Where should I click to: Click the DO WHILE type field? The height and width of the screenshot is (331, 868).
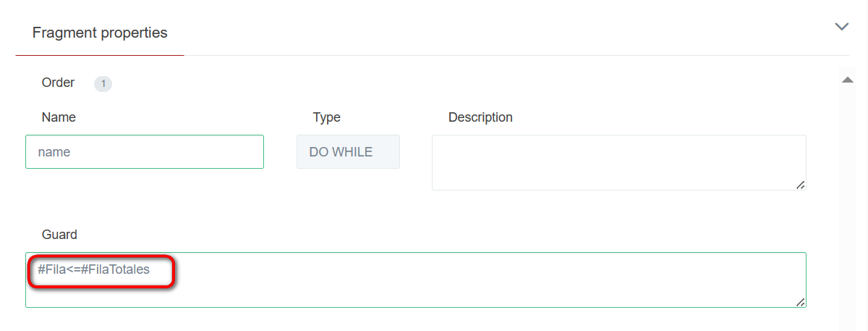[348, 152]
